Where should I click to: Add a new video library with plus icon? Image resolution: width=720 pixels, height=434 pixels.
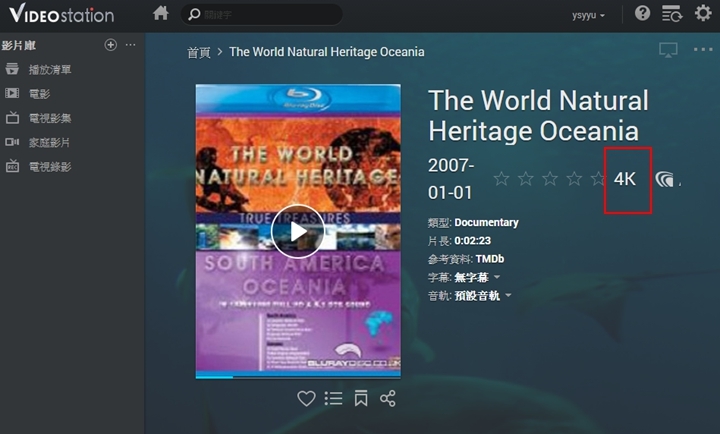pos(110,45)
